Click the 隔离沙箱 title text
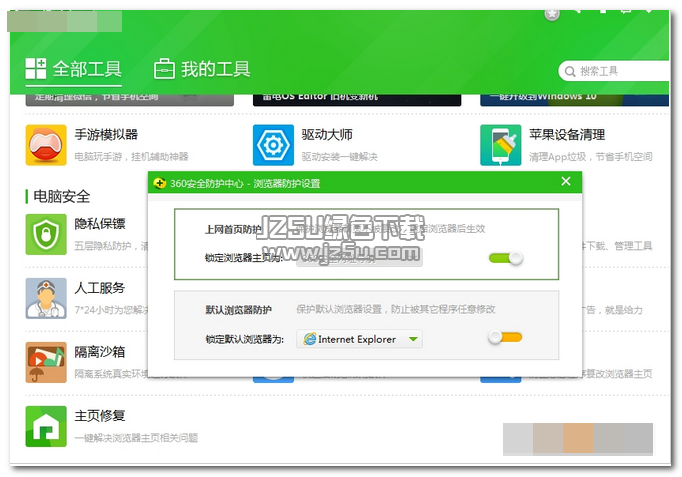The height and width of the screenshot is (477, 682). (x=100, y=352)
